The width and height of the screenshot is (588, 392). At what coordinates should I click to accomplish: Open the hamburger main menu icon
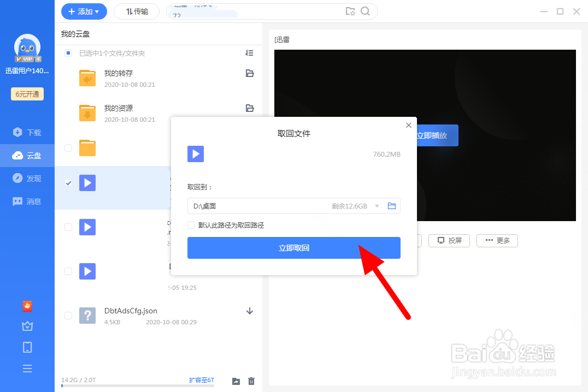tap(27, 369)
